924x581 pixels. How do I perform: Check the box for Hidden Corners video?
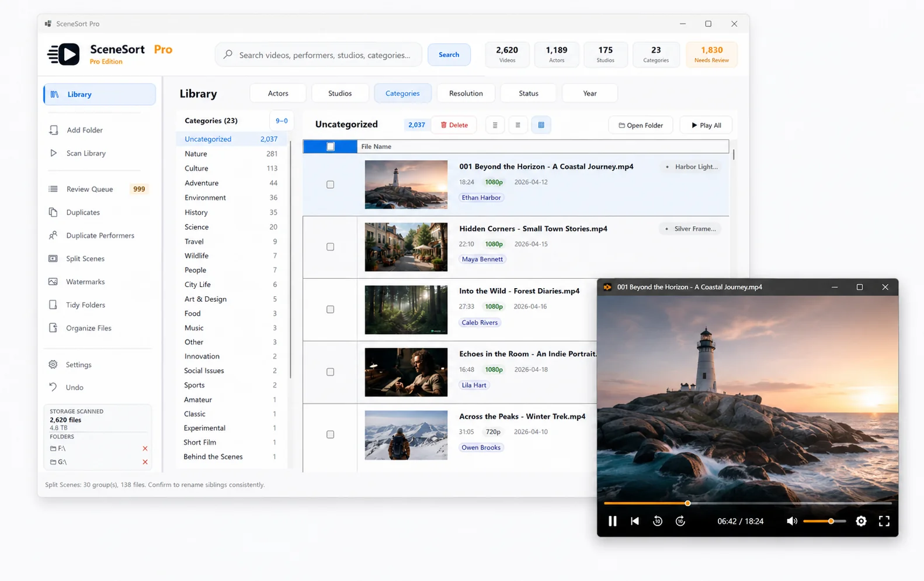[x=331, y=247]
